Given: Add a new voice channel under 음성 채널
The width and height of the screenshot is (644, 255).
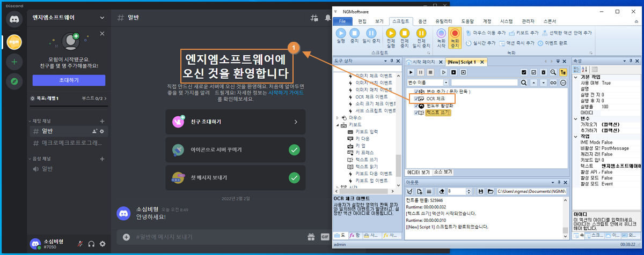Looking at the screenshot, I should click(x=102, y=159).
